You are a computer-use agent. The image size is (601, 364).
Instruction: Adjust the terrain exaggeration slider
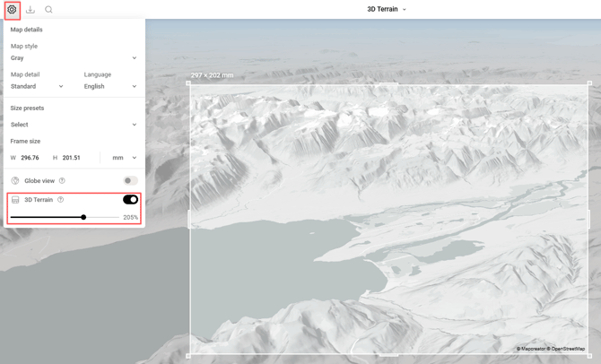[83, 217]
